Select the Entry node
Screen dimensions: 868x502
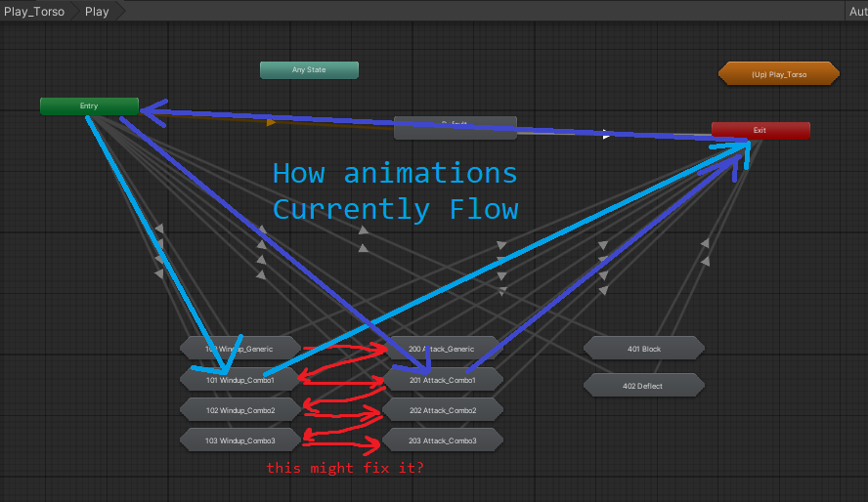(x=89, y=105)
